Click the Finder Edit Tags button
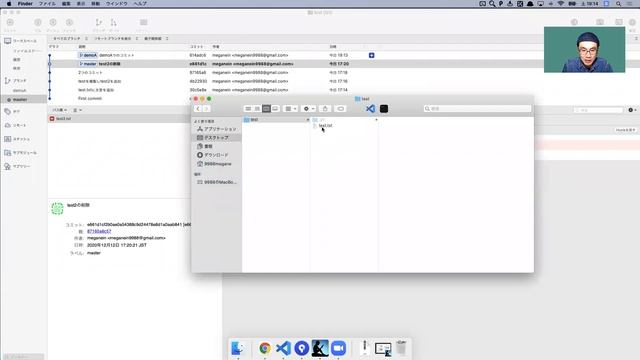The image size is (640, 360). point(340,109)
